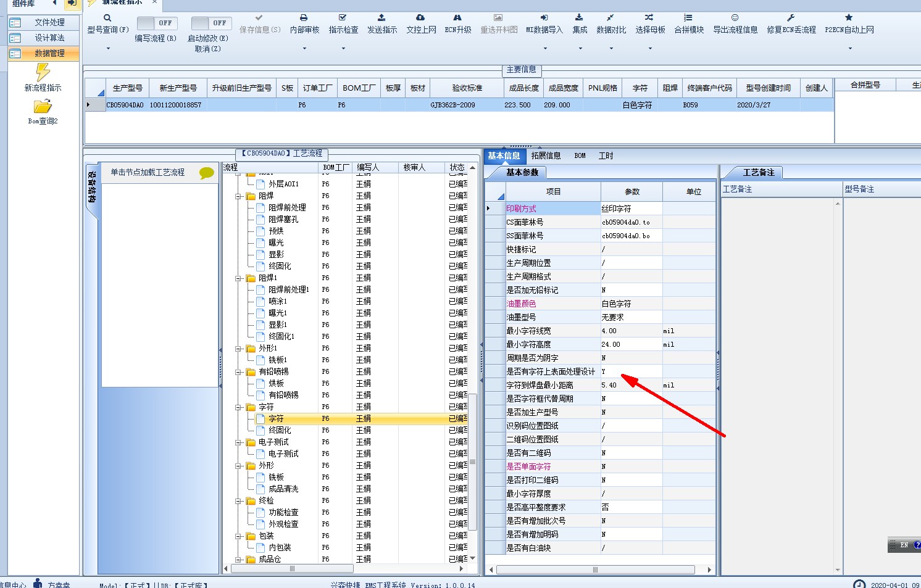Click 导出流程信息 smiley icon
Image resolution: width=921 pixels, height=588 pixels.
click(x=735, y=18)
